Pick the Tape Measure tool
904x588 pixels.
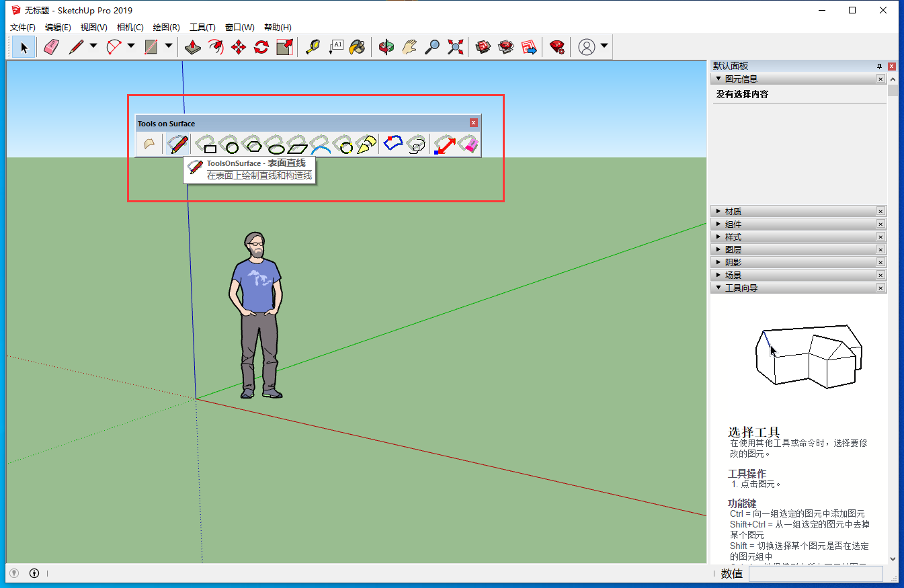pyautogui.click(x=313, y=47)
